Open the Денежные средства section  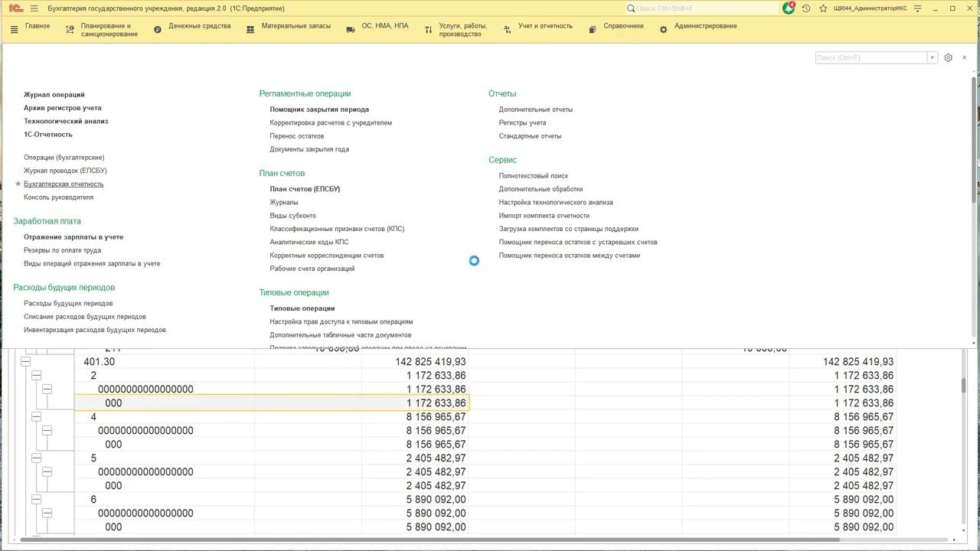200,26
